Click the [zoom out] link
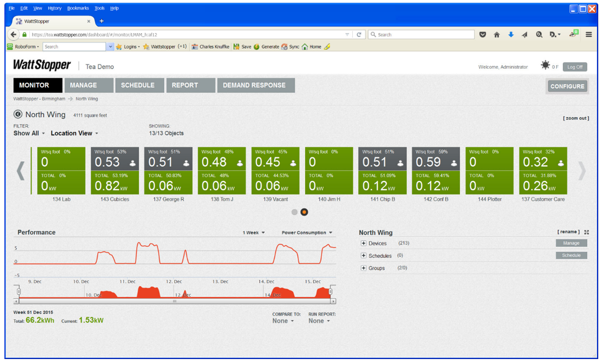The height and width of the screenshot is (364, 601). pyautogui.click(x=576, y=118)
